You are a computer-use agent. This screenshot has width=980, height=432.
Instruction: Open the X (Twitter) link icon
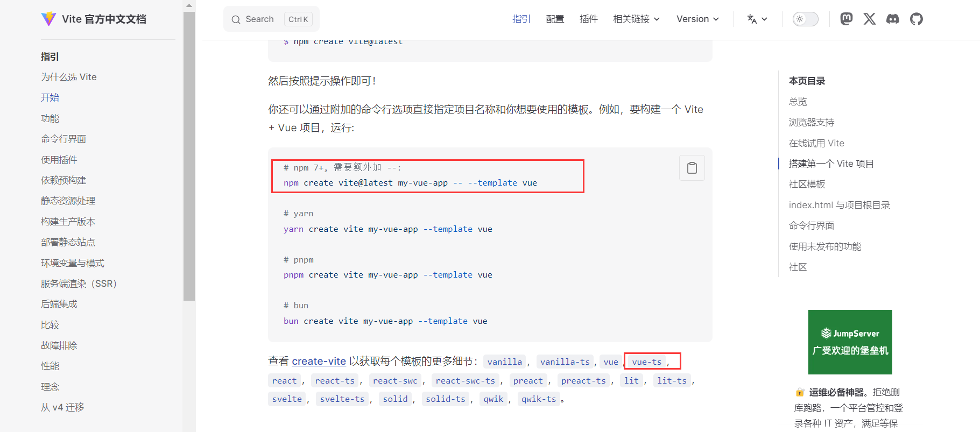click(870, 19)
